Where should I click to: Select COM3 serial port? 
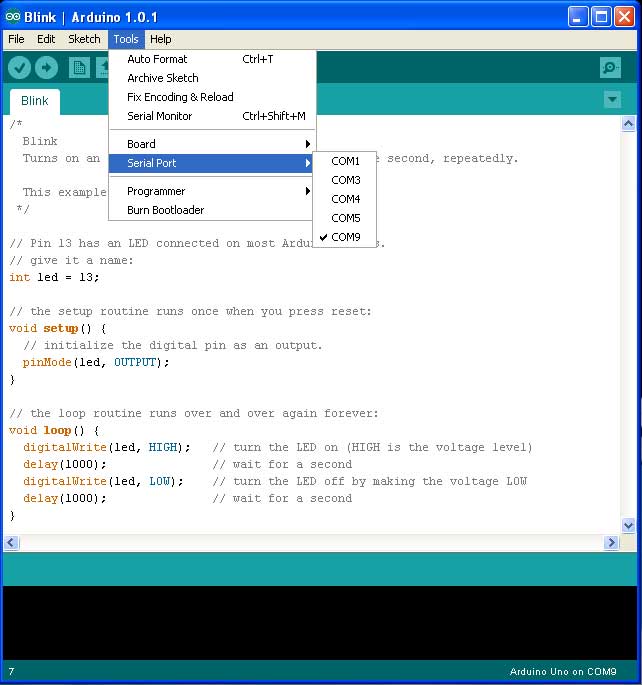tap(345, 180)
